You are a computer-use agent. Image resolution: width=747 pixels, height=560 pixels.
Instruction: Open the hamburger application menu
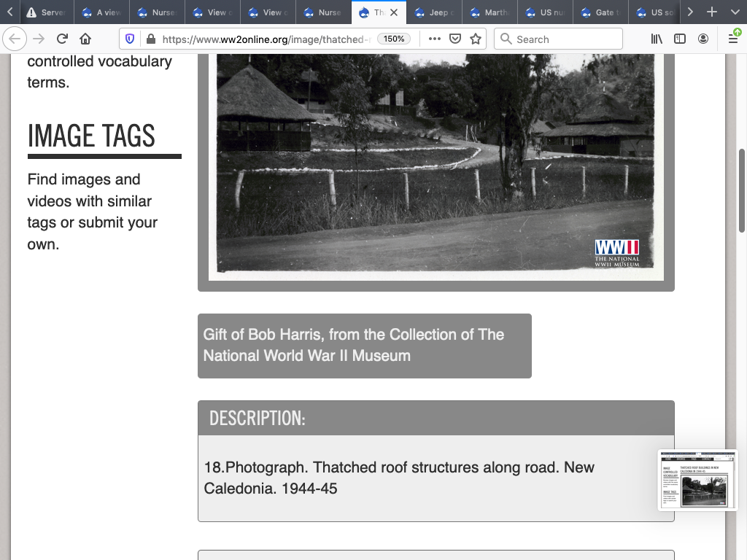click(733, 39)
